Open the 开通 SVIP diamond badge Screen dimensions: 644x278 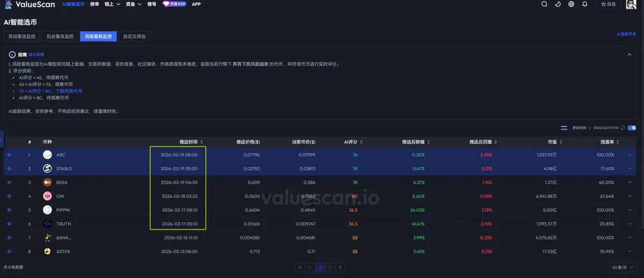[174, 4]
